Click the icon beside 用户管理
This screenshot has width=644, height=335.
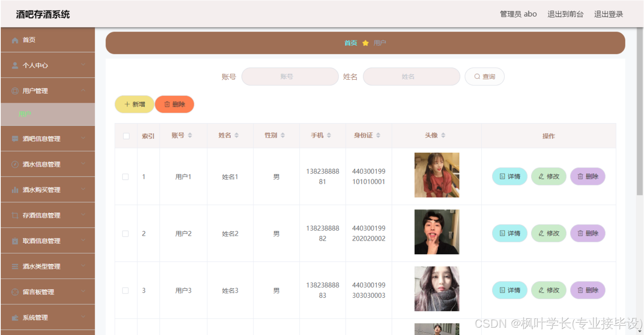15,91
